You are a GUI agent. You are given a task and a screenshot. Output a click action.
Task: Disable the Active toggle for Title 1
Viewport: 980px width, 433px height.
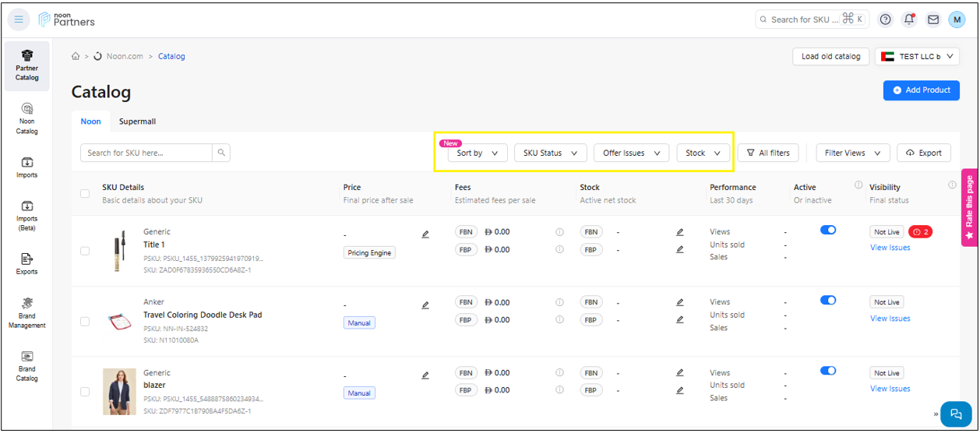click(828, 230)
